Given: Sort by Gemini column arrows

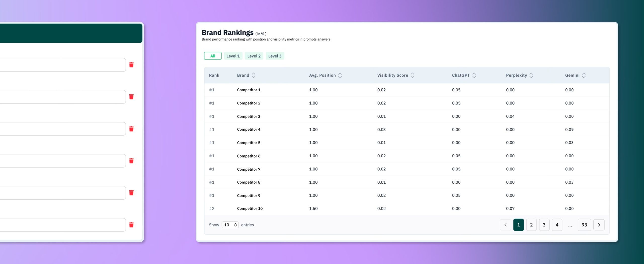Looking at the screenshot, I should tap(584, 75).
